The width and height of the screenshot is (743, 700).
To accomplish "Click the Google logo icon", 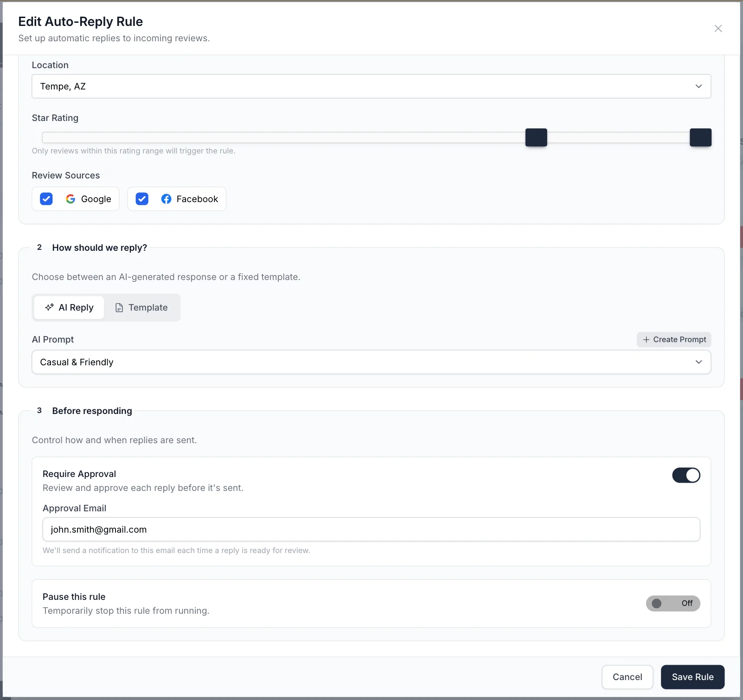I will coord(70,199).
